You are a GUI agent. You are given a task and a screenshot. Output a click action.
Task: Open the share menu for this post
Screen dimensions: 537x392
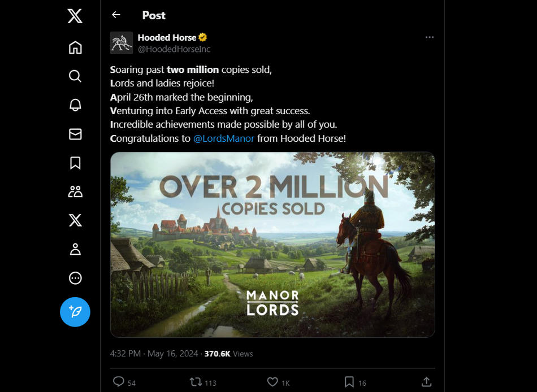click(x=427, y=382)
